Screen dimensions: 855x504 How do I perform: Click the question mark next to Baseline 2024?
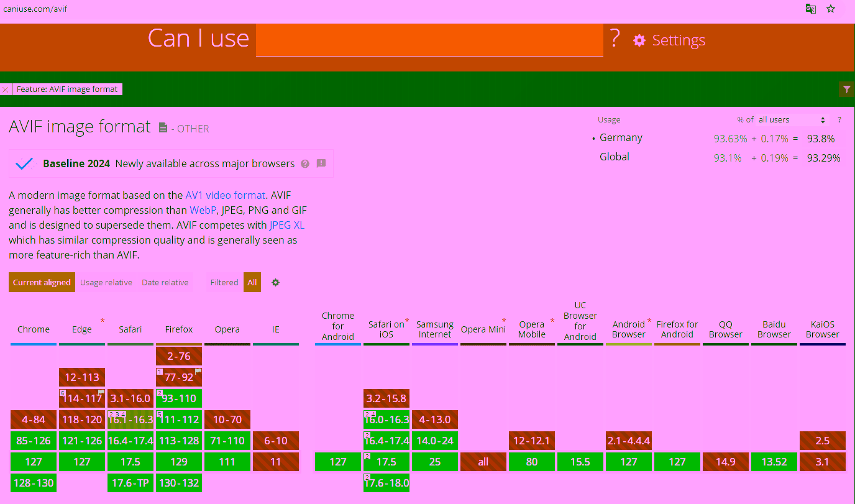[304, 163]
